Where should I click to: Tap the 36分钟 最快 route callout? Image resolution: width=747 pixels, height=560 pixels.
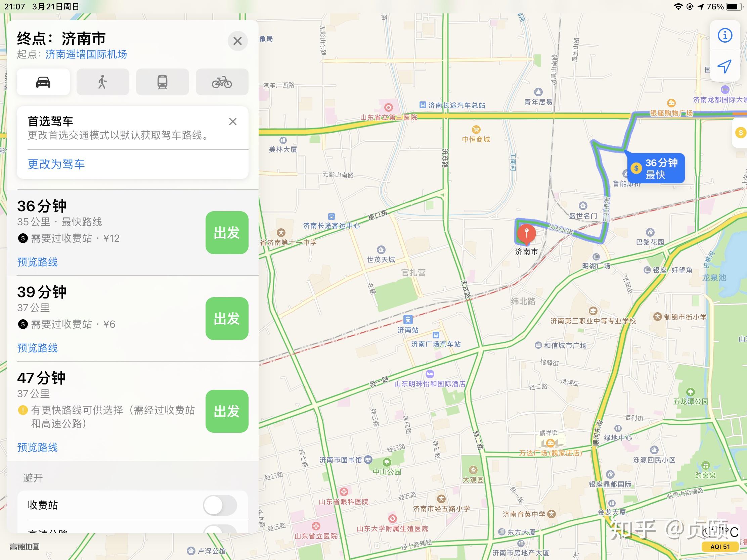click(656, 169)
